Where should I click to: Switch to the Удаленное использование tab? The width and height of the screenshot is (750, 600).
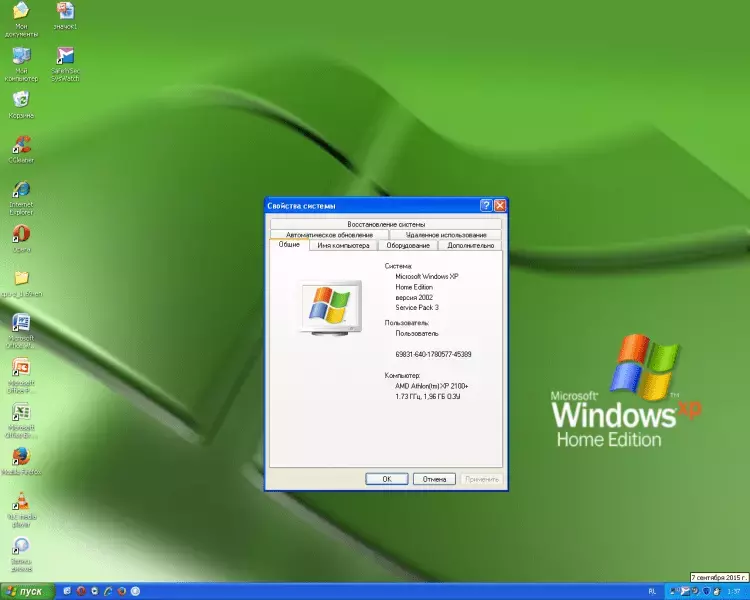pos(445,234)
